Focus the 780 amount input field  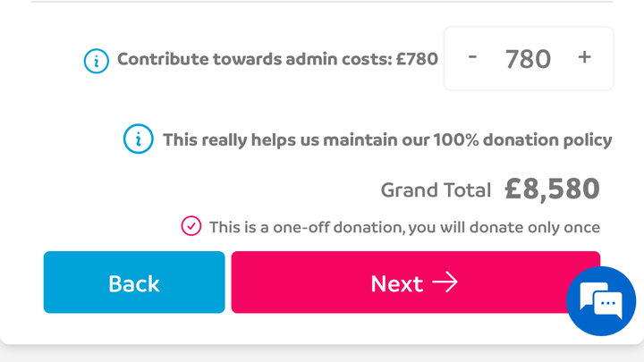pos(529,59)
